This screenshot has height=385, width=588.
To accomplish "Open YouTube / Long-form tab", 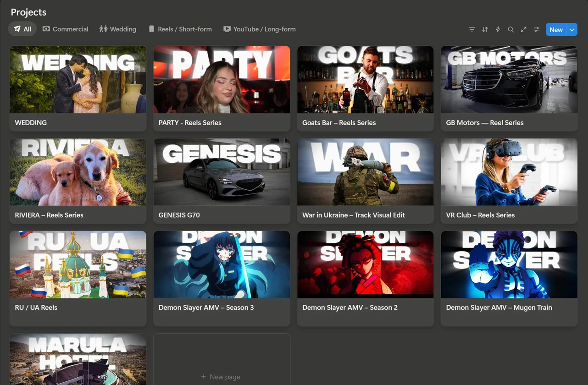I will click(259, 29).
